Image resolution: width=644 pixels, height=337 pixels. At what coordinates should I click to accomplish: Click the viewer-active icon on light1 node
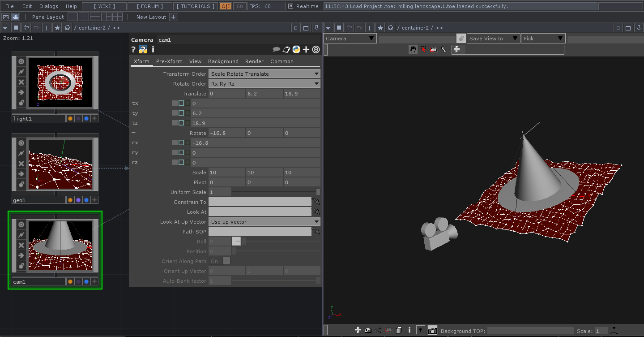tap(21, 61)
